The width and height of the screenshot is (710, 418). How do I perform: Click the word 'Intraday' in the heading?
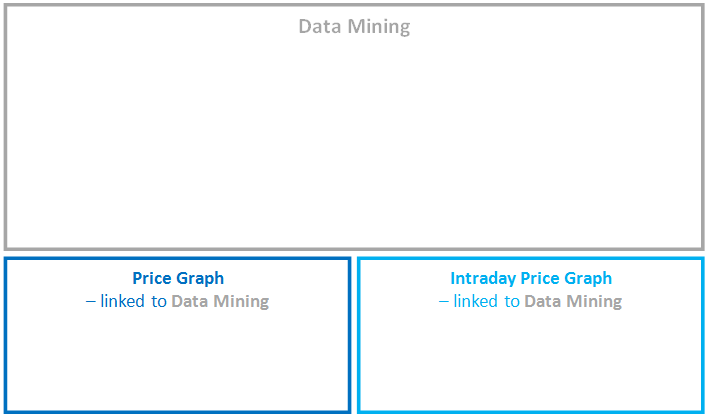[x=483, y=278]
